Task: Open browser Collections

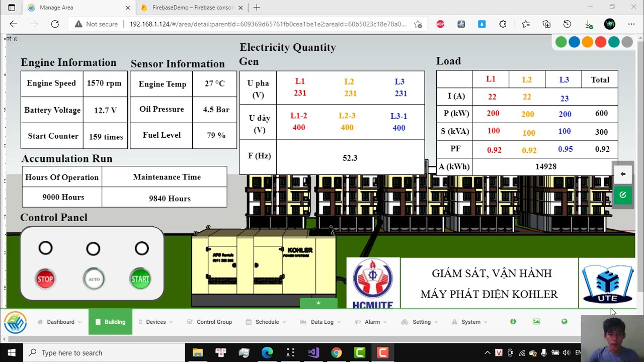Action: click(546, 24)
